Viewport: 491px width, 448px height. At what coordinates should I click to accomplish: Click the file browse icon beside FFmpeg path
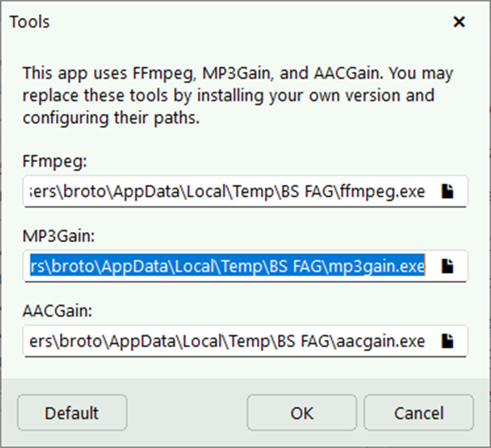448,191
